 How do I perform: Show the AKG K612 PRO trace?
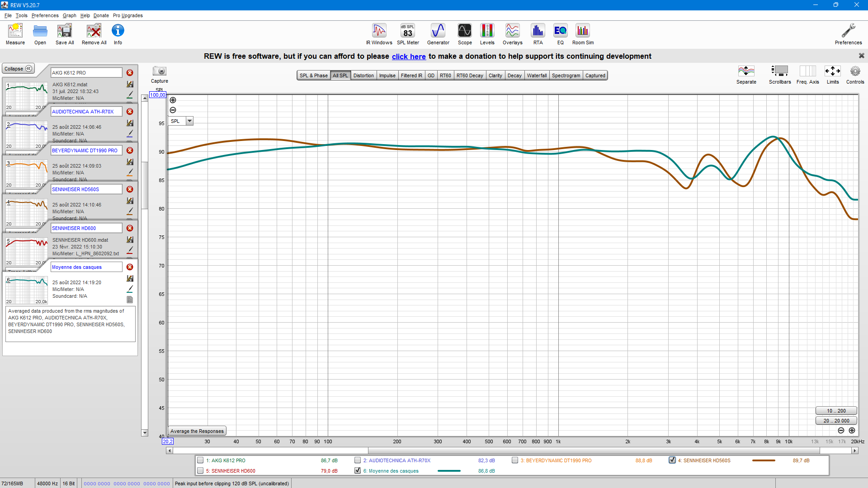200,460
